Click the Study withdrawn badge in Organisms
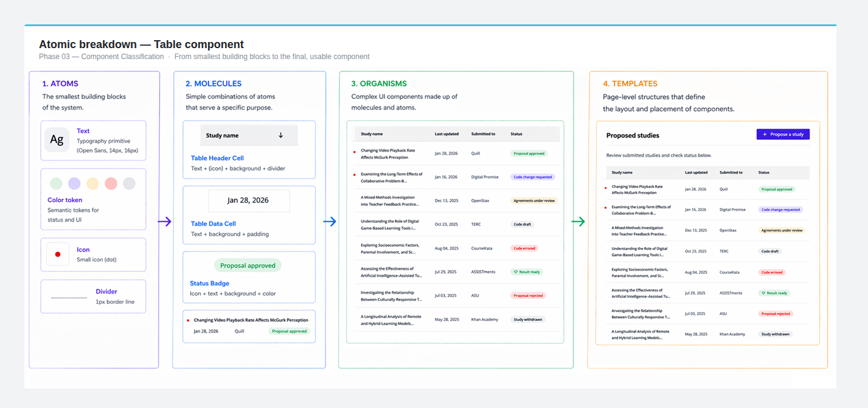 (x=527, y=319)
